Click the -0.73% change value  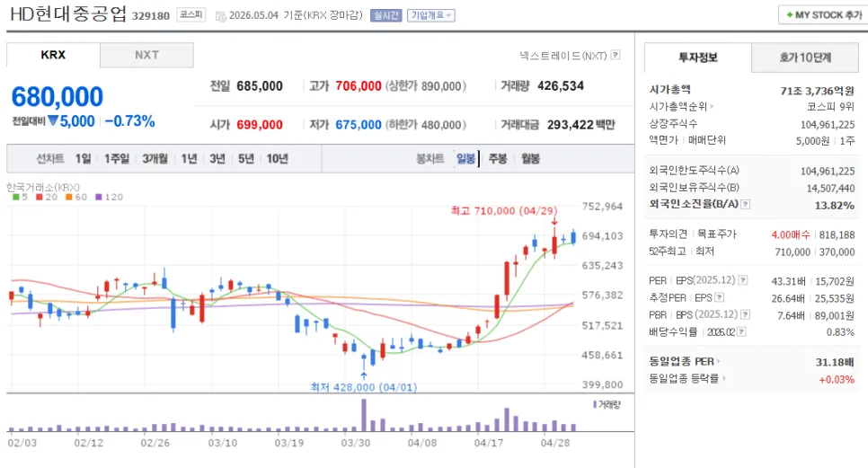click(129, 121)
